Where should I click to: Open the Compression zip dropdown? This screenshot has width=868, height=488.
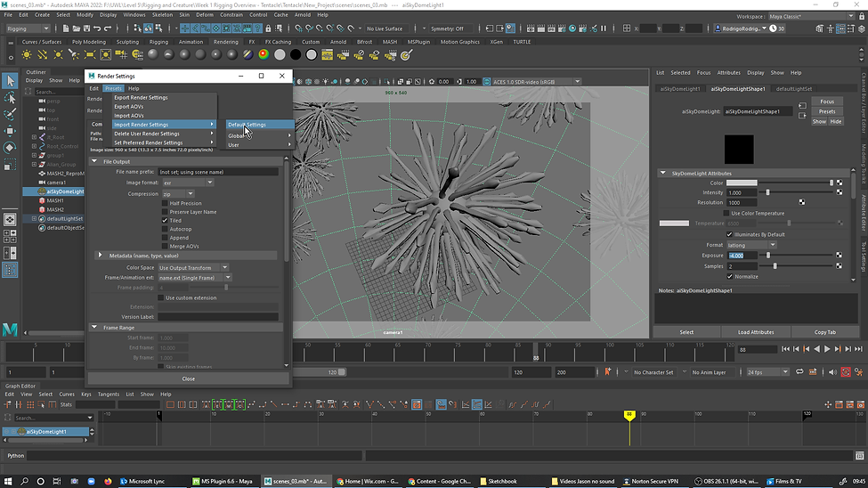[x=178, y=194]
